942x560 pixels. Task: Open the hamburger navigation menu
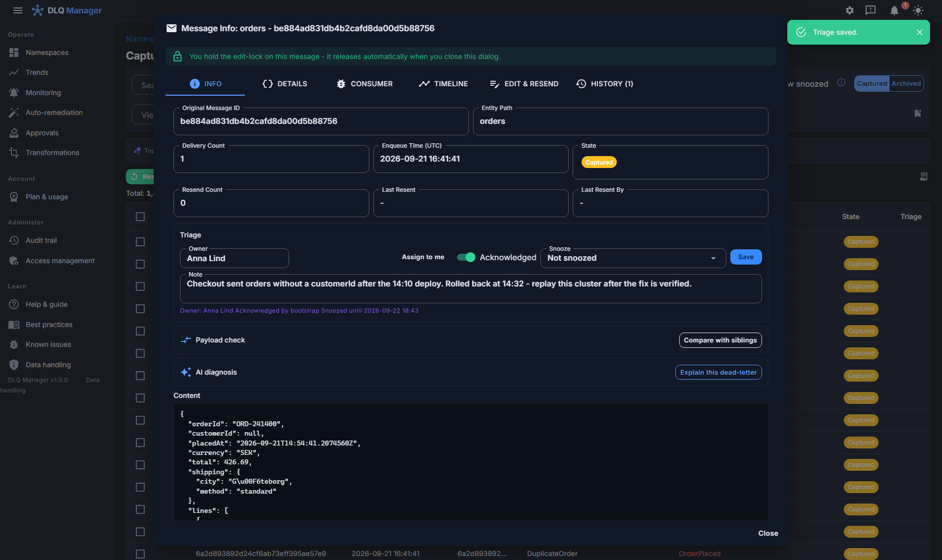pos(18,10)
